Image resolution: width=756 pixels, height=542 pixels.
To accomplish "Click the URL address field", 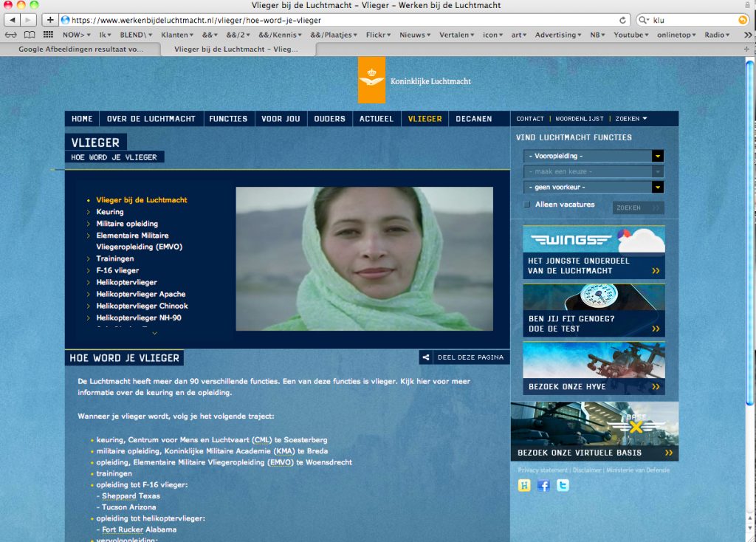I will 337,20.
